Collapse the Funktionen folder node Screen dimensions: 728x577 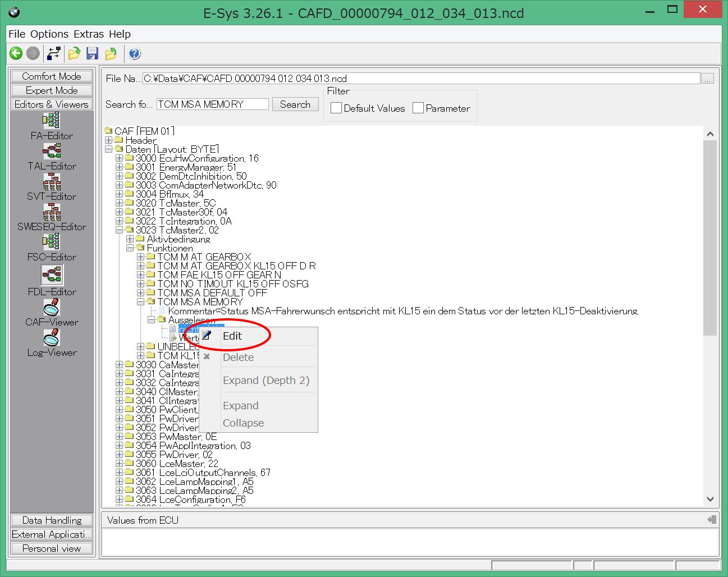point(130,248)
